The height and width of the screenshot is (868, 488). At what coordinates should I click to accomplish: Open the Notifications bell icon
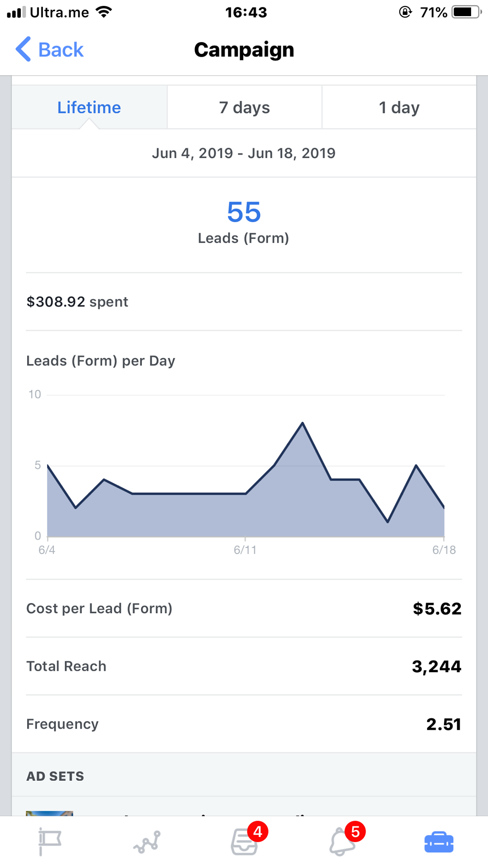pyautogui.click(x=342, y=842)
